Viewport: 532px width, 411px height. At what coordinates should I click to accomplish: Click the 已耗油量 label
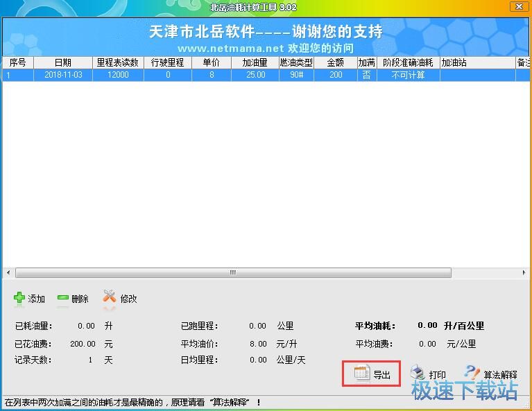[33, 326]
